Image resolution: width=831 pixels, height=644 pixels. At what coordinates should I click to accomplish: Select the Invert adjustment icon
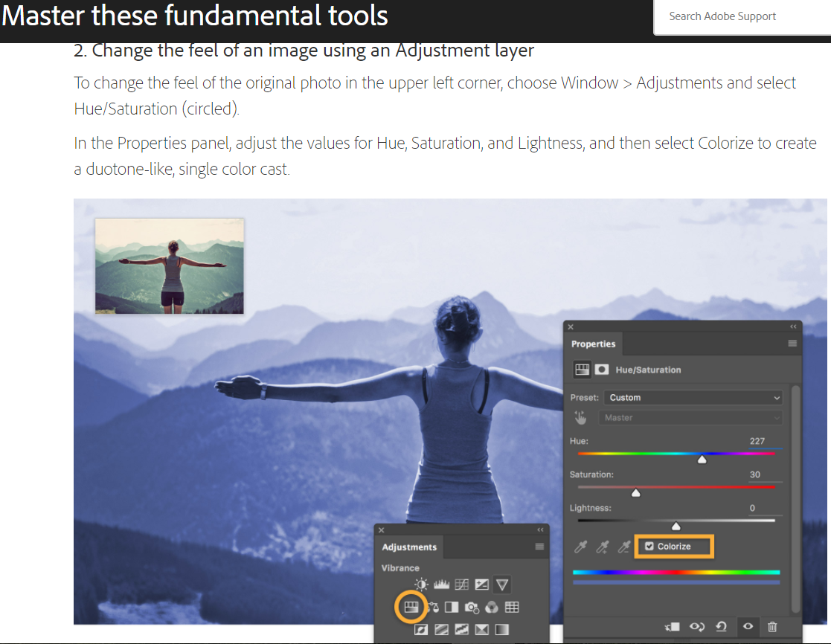tap(421, 629)
